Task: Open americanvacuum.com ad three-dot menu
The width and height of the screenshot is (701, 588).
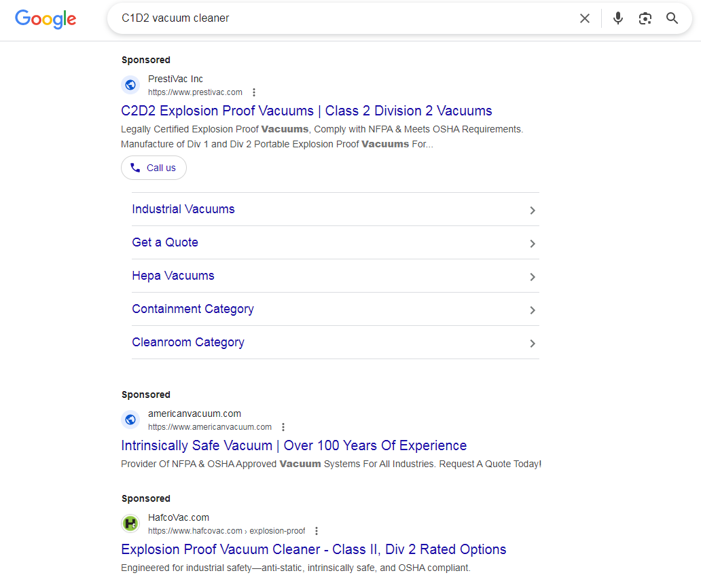Action: click(283, 427)
